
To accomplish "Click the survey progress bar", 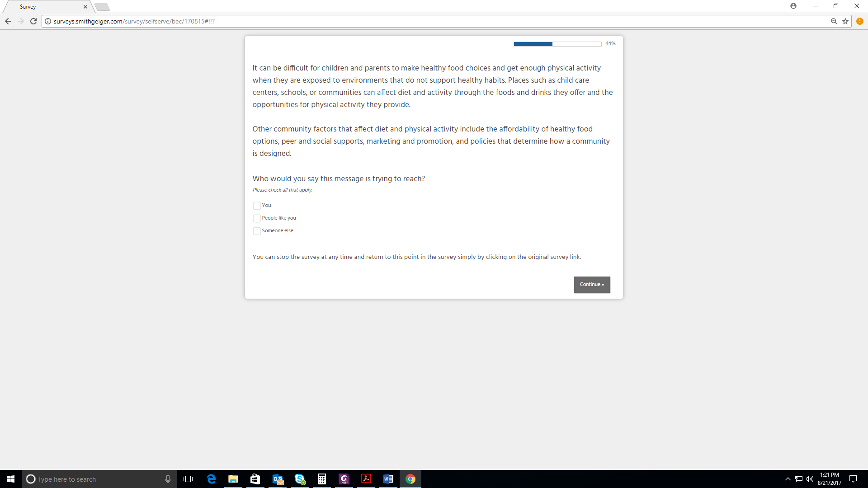I will [x=557, y=44].
